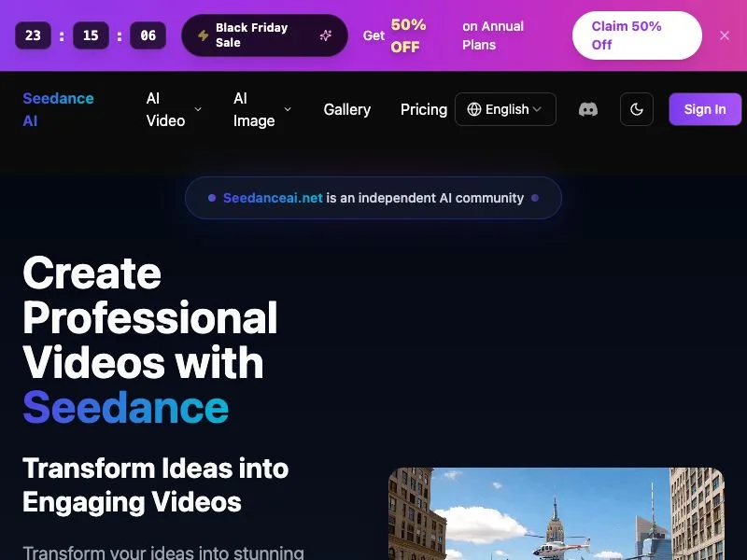Screen dimensions: 747x560
Task: Open the English language dropdown
Action: point(505,109)
